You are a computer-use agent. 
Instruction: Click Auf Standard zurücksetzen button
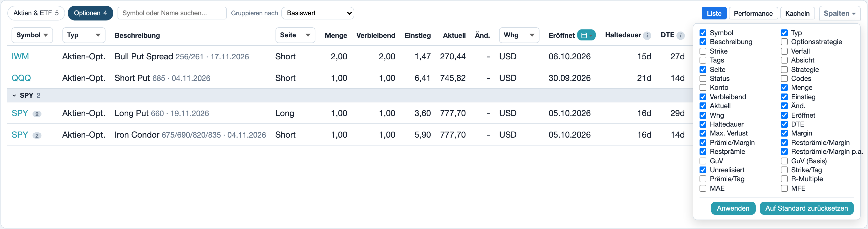click(806, 208)
